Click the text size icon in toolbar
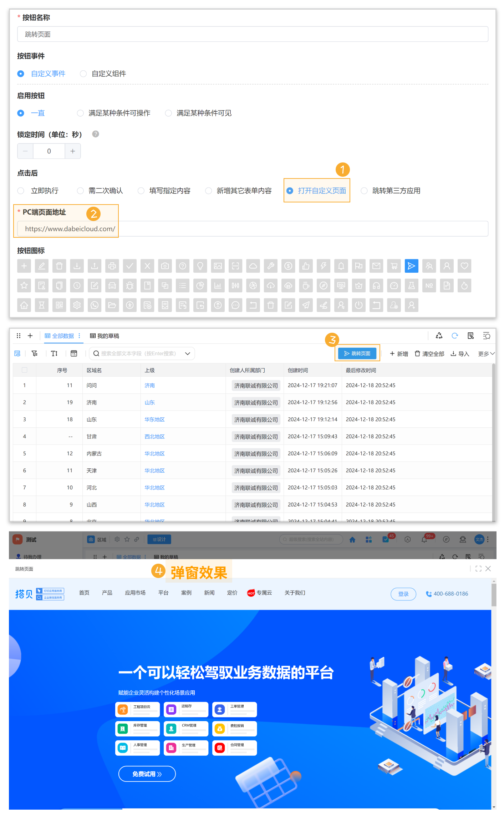 [54, 353]
